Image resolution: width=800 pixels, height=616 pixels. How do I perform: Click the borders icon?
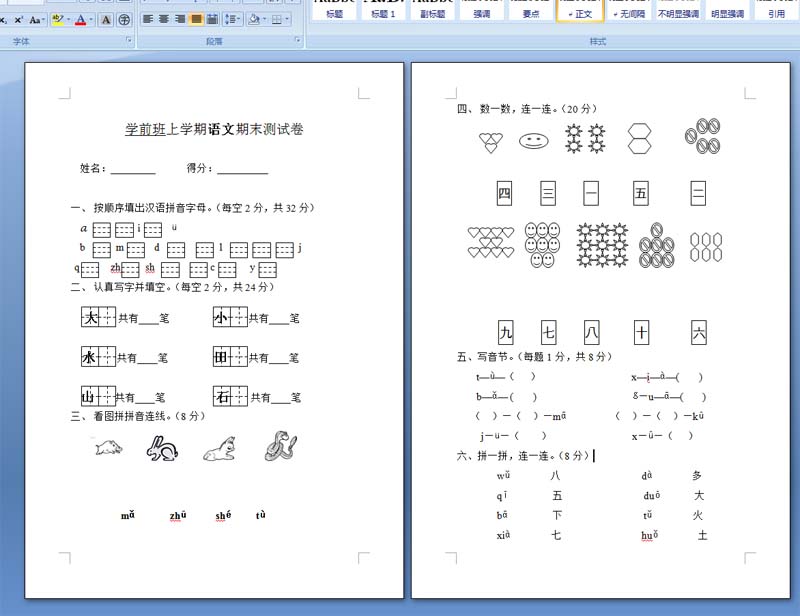click(277, 19)
